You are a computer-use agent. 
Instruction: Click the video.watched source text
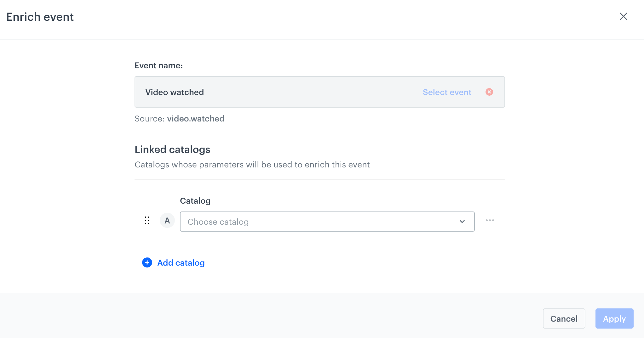[196, 119]
